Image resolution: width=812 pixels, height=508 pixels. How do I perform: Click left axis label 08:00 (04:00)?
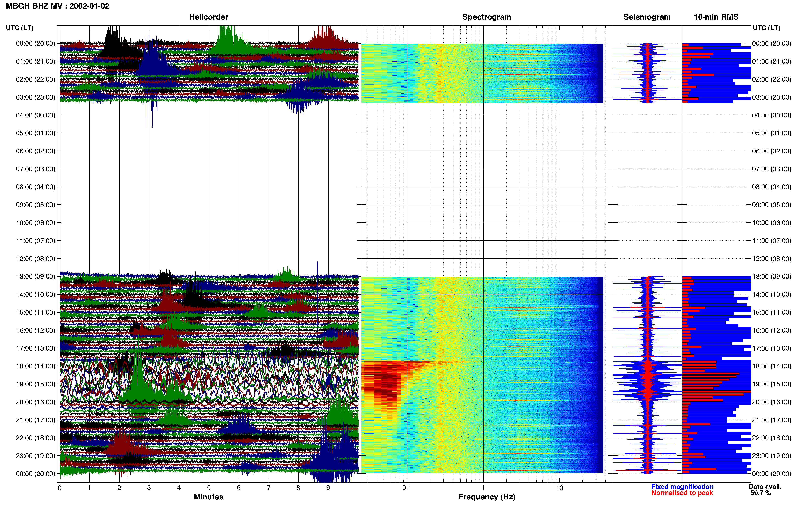click(x=36, y=187)
